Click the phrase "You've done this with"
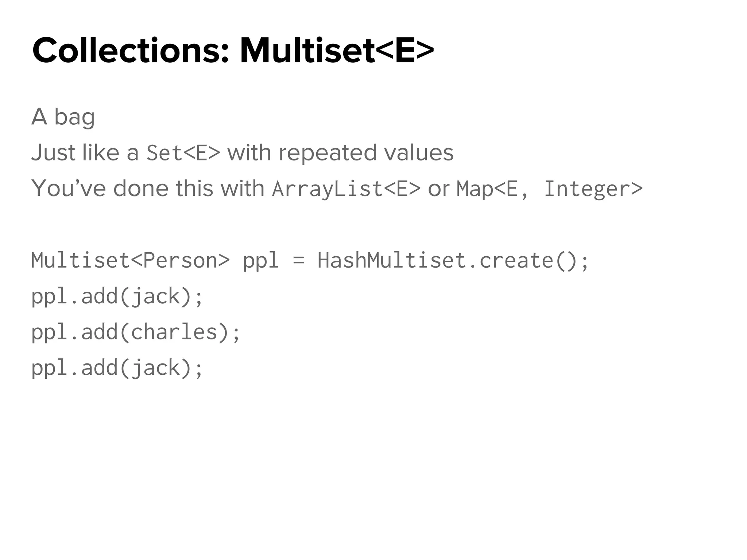 [x=148, y=188]
